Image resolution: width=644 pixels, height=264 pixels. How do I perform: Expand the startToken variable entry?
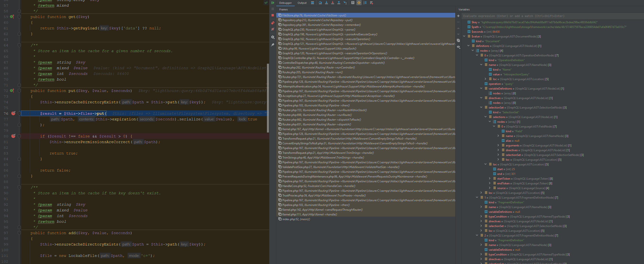[x=490, y=178]
